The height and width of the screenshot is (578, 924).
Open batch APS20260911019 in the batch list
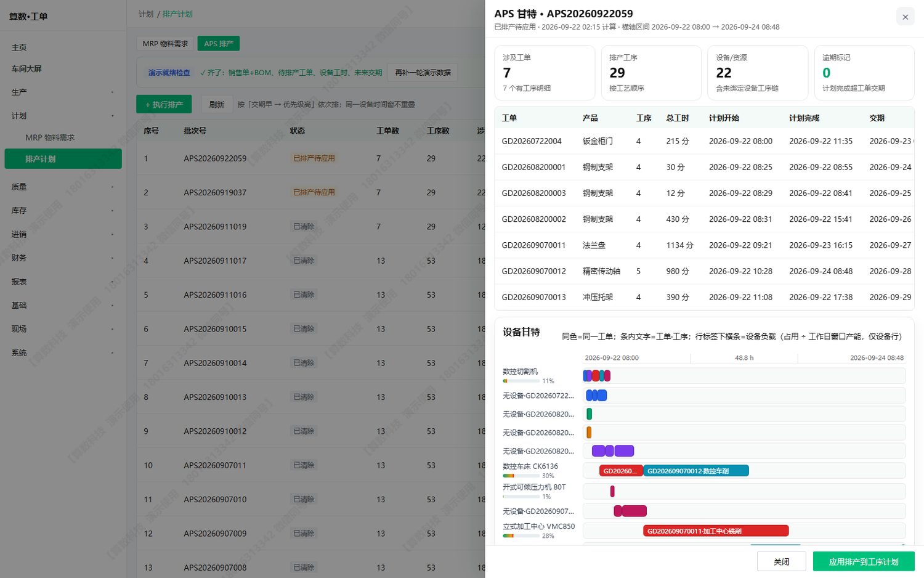coord(215,227)
